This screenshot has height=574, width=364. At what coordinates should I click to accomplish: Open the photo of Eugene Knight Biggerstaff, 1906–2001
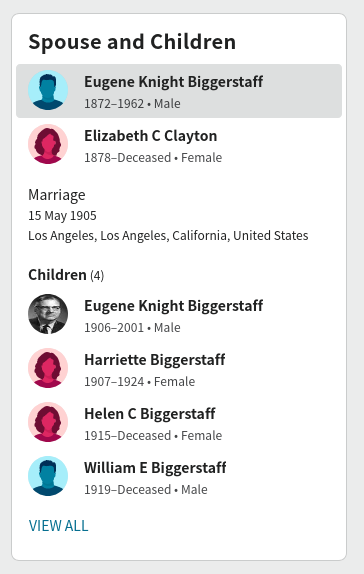[48, 314]
